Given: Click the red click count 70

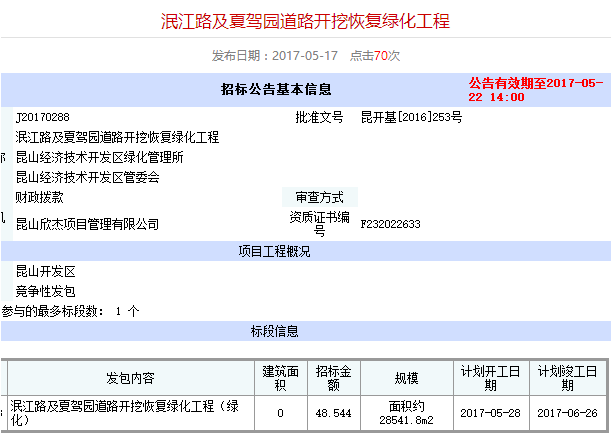Looking at the screenshot, I should click(381, 56).
